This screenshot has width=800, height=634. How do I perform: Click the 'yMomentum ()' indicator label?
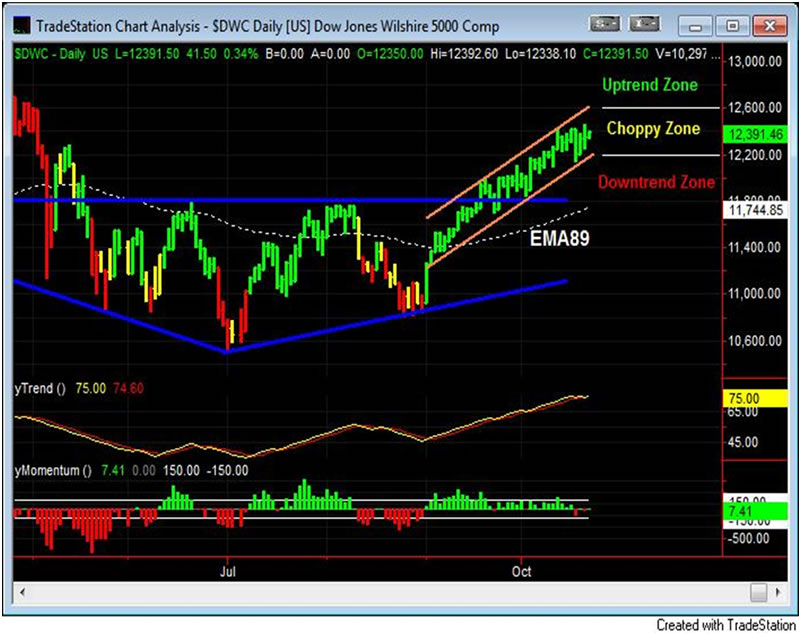coord(53,470)
